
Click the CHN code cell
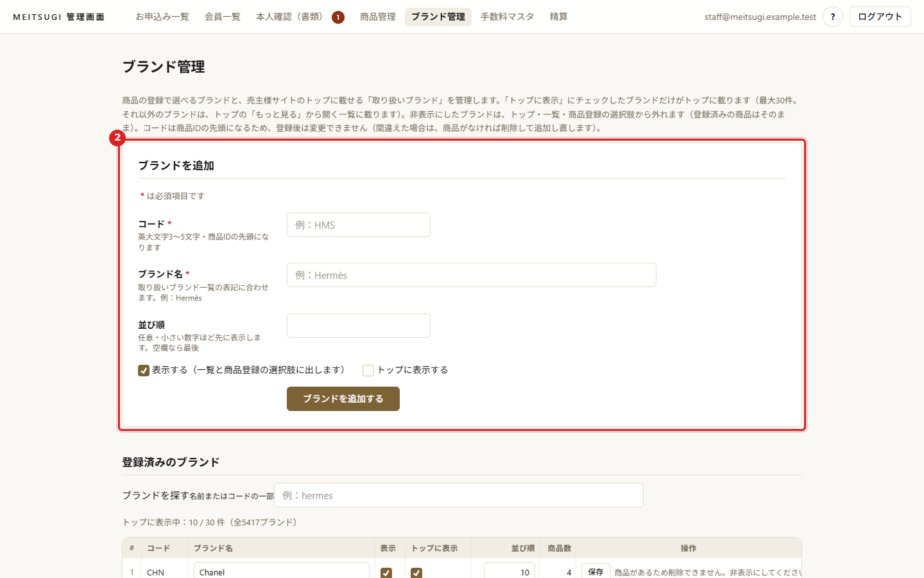(155, 572)
